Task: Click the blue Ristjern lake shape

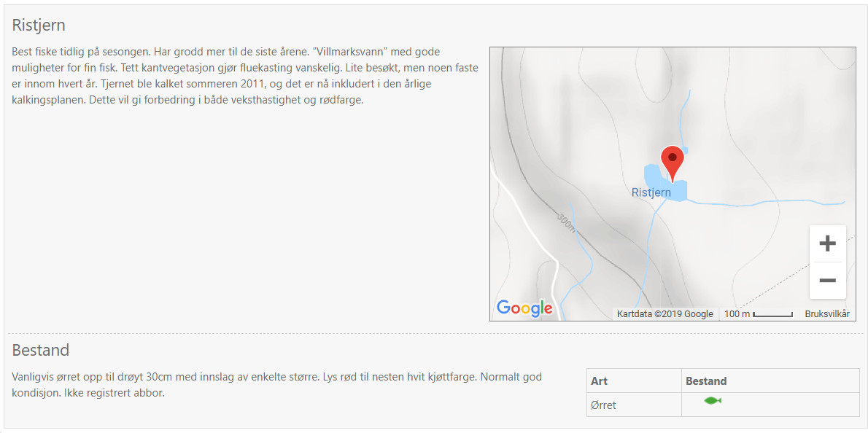Action: [665, 183]
